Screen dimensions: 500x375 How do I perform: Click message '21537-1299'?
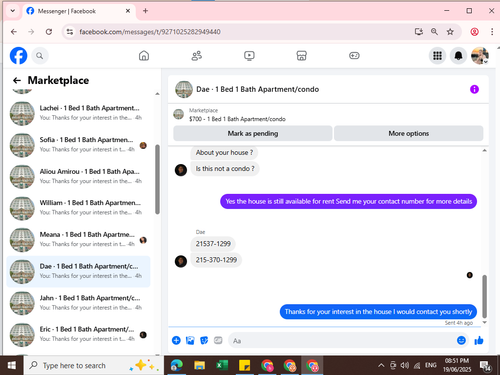213,244
